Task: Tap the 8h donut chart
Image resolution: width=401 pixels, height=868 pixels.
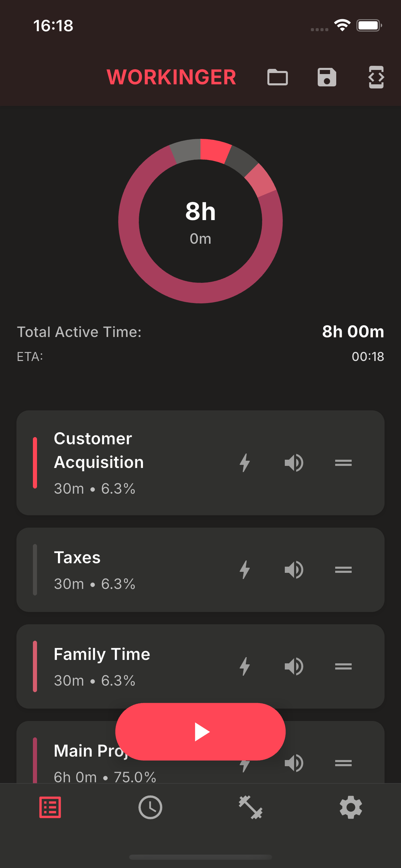Action: click(200, 221)
